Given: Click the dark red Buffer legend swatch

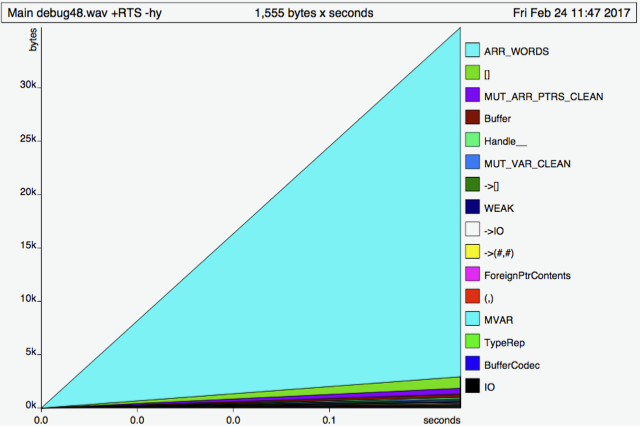Looking at the screenshot, I should [x=472, y=118].
